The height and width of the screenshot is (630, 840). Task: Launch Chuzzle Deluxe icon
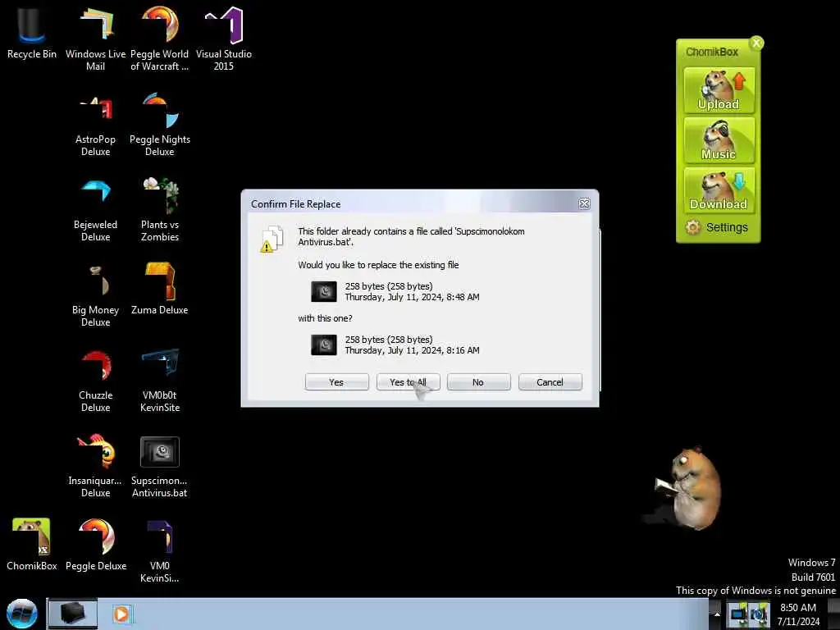[x=95, y=380]
